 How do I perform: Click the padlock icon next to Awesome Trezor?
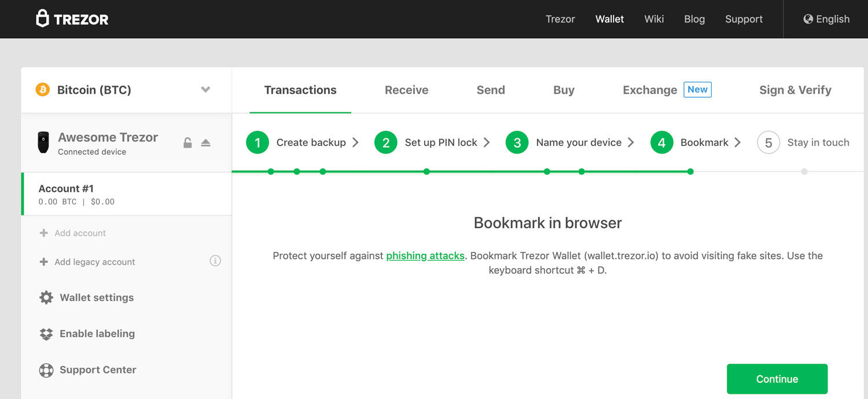pyautogui.click(x=187, y=142)
